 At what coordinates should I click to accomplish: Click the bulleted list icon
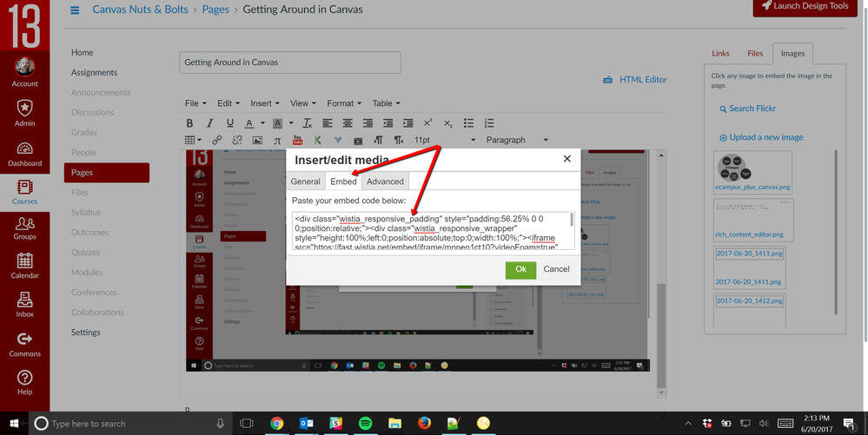click(468, 123)
